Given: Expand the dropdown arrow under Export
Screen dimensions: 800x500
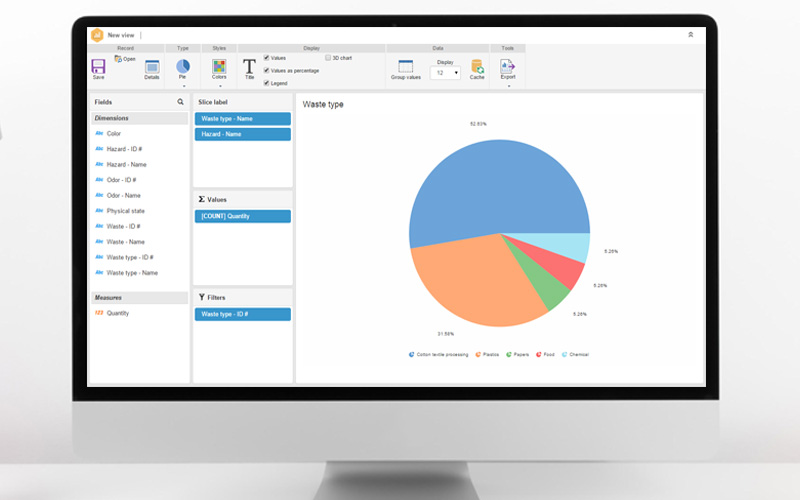Looking at the screenshot, I should click(x=508, y=86).
